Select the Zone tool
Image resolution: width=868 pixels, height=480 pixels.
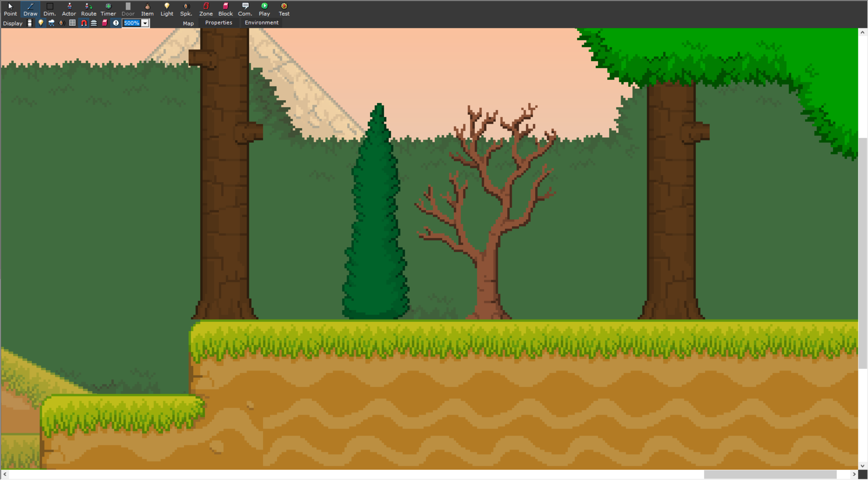point(206,9)
